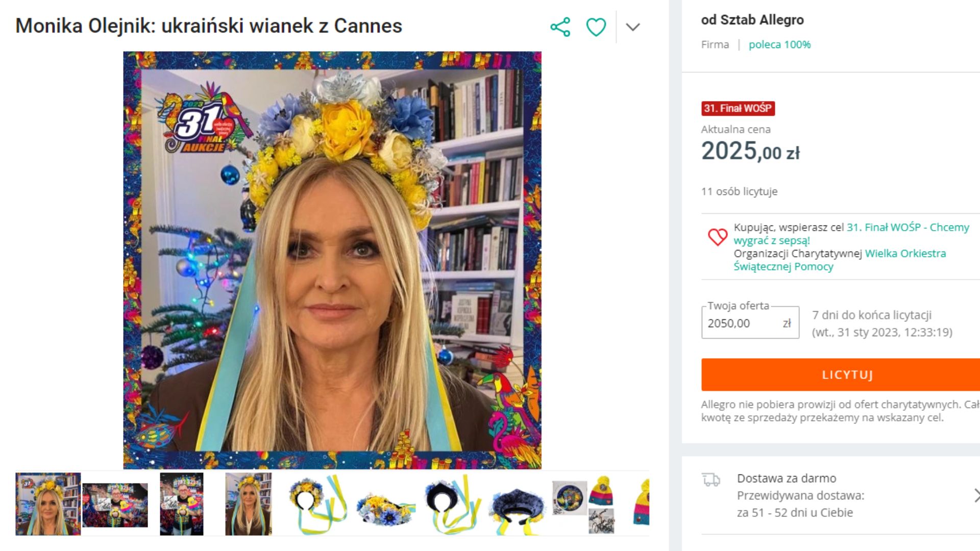
Task: Toggle the heart to add item to favorites
Action: click(x=596, y=26)
